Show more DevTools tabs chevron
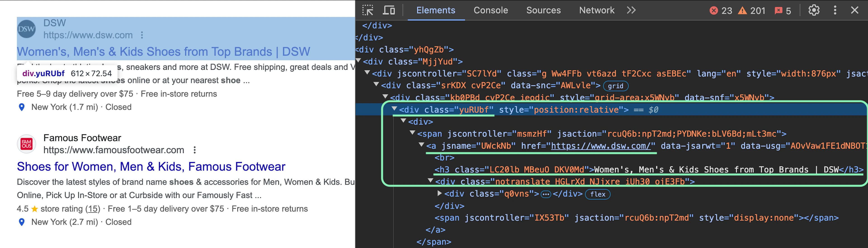Screen dimensions: 868x248 click(x=632, y=10)
